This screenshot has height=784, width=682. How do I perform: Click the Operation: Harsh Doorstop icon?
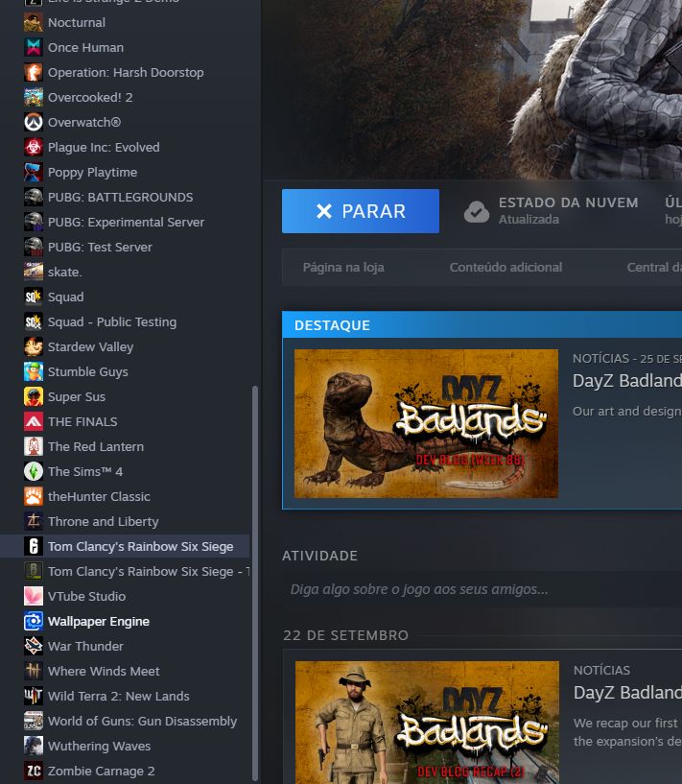coord(34,73)
